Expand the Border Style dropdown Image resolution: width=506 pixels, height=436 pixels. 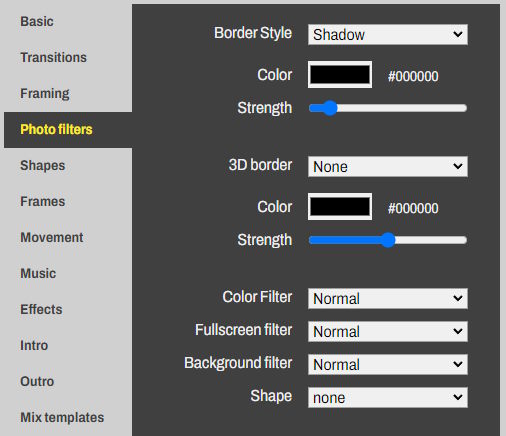(x=388, y=34)
